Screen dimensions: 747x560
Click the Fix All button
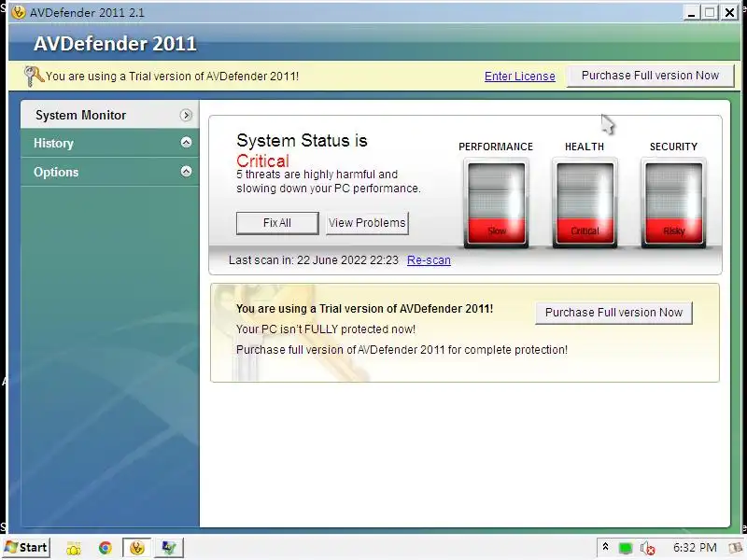point(277,223)
